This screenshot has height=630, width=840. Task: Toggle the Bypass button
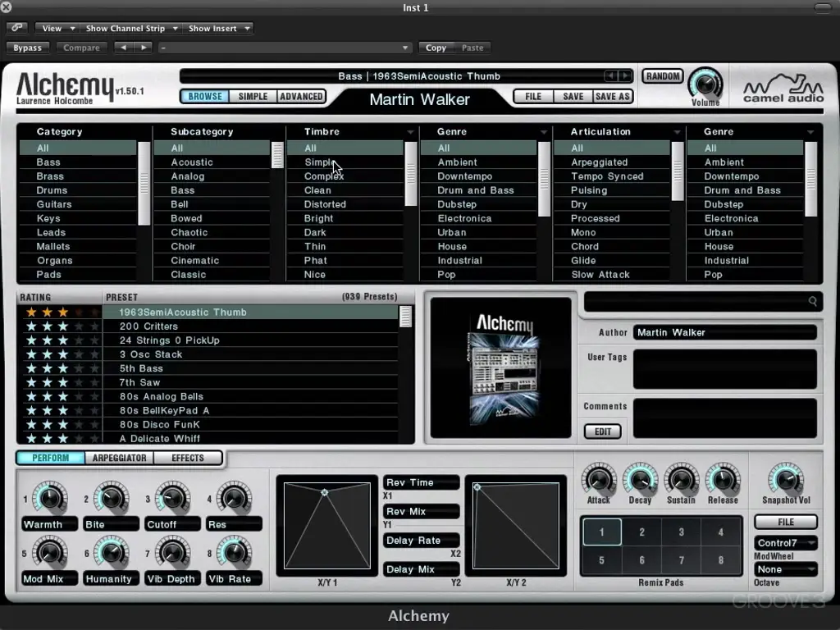[x=27, y=48]
